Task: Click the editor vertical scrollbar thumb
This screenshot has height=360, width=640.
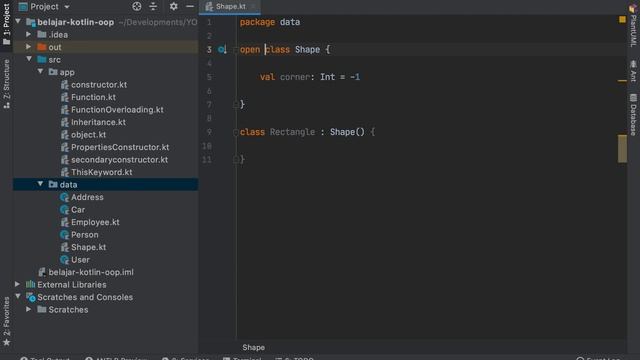Action: [622, 149]
